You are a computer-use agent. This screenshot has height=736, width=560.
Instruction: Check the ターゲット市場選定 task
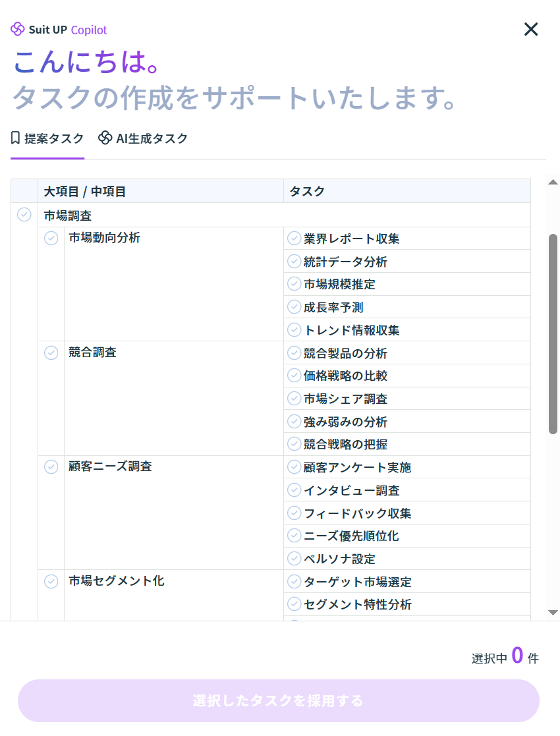coord(294,582)
